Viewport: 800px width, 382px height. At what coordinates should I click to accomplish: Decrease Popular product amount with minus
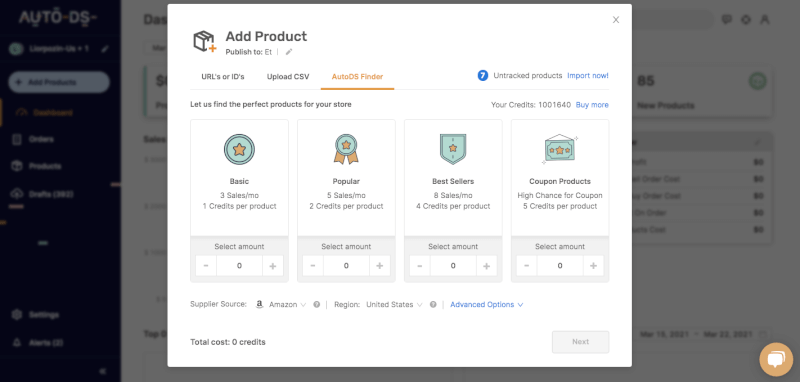(x=313, y=266)
